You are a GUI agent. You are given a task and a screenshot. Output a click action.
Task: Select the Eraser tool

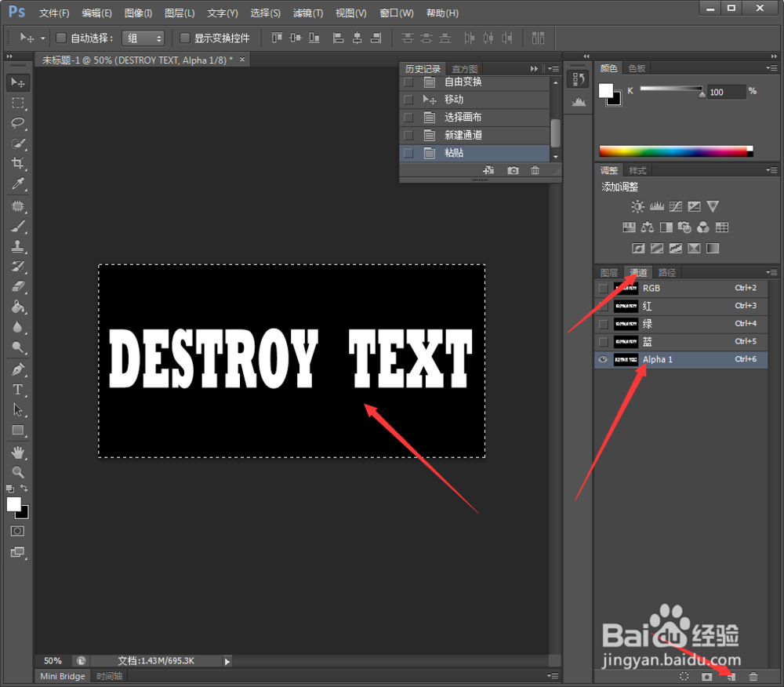coord(18,286)
